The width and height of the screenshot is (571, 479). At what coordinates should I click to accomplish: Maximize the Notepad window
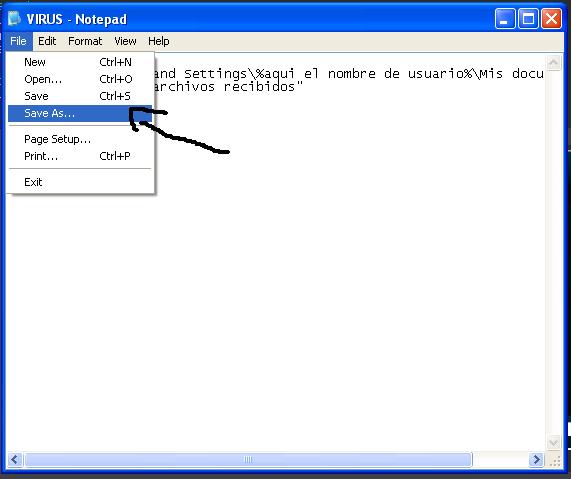click(528, 19)
